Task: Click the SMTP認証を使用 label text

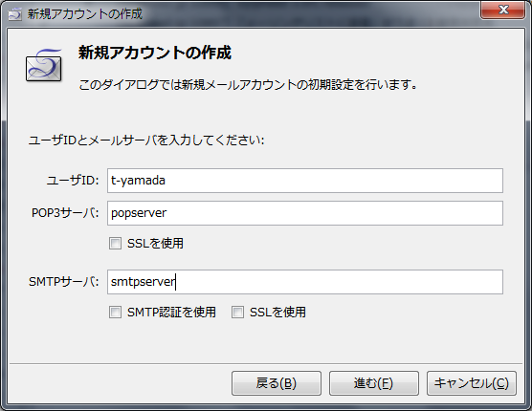Action: click(x=171, y=312)
